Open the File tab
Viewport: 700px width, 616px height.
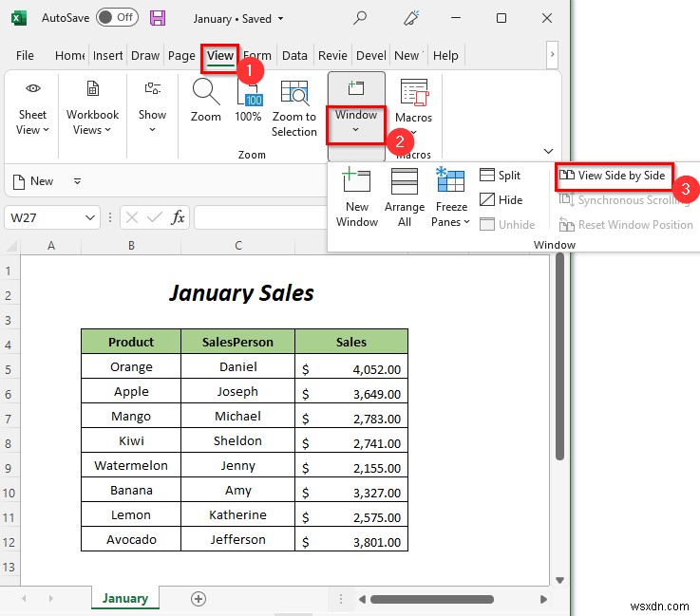tap(25, 55)
